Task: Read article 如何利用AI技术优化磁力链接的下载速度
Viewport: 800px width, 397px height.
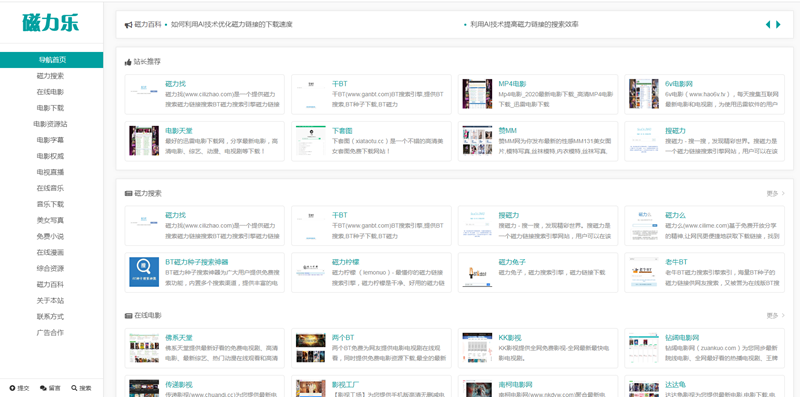Action: pos(232,24)
